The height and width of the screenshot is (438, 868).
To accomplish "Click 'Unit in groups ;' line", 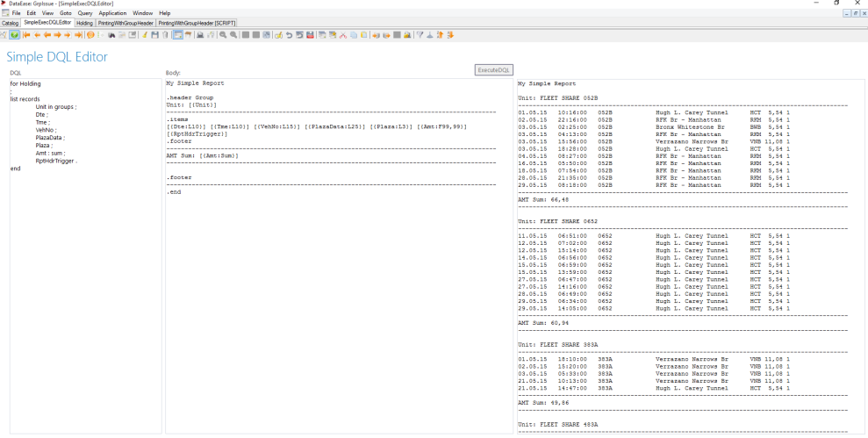I will (x=56, y=107).
